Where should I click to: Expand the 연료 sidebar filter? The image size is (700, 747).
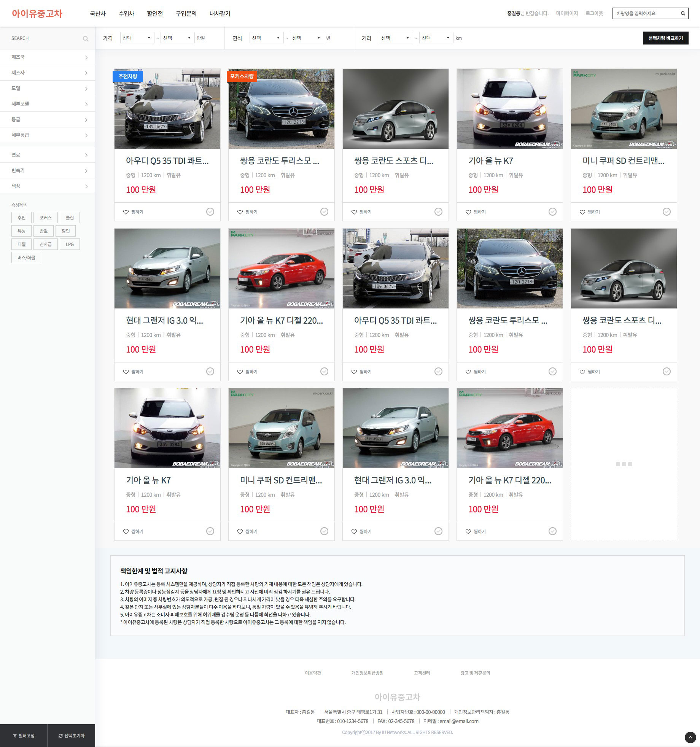click(x=48, y=155)
